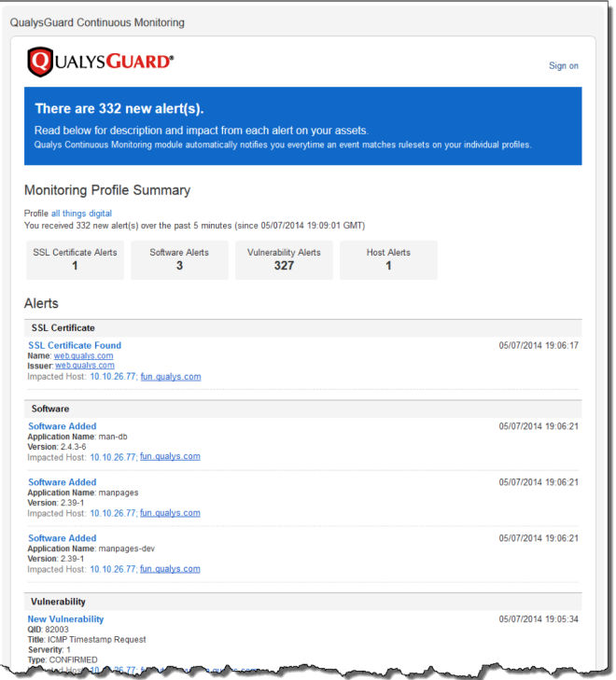The width and height of the screenshot is (616, 680).
Task: Click the 'There are 332 new alert(s).' heading
Action: click(119, 108)
